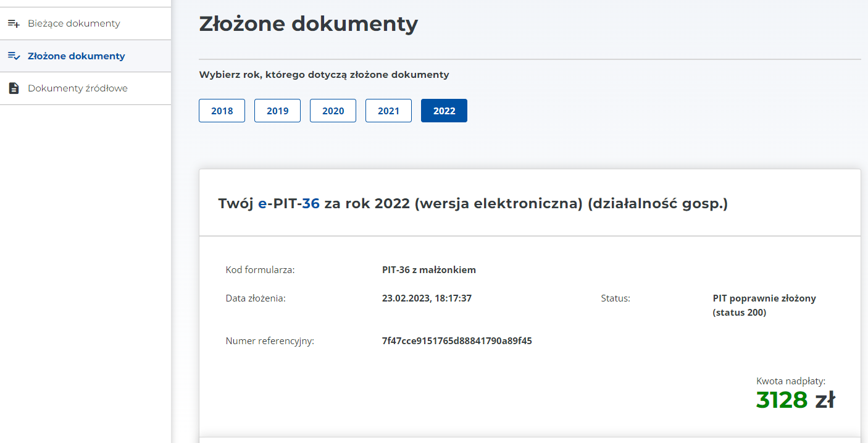Viewport: 868px width, 443px height.
Task: Click the 'PIT-36 z małżonkiem' value
Action: click(429, 270)
